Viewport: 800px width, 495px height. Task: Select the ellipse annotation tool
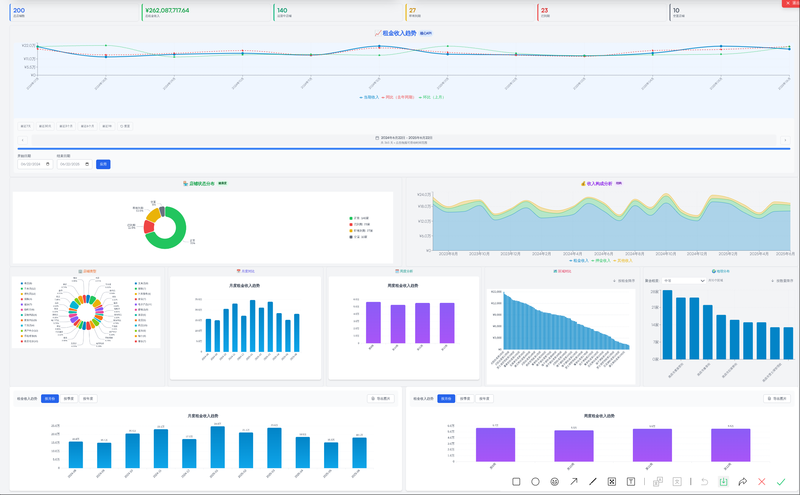(535, 481)
